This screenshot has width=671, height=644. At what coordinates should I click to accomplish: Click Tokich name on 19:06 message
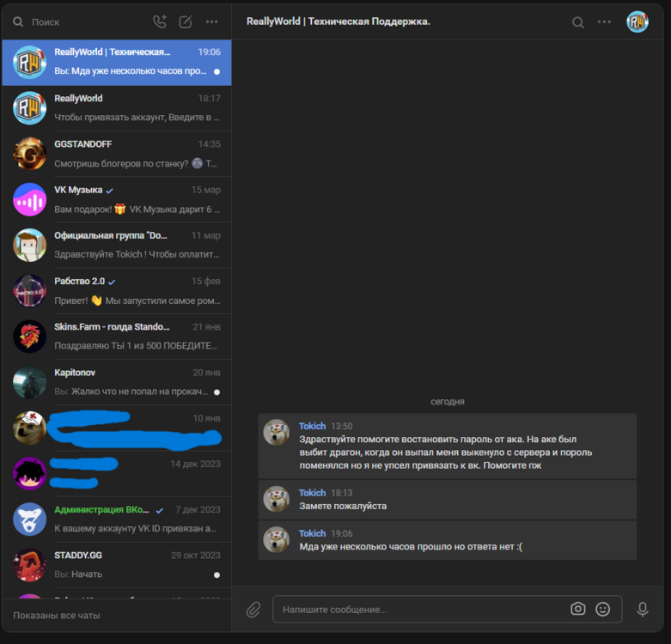312,533
